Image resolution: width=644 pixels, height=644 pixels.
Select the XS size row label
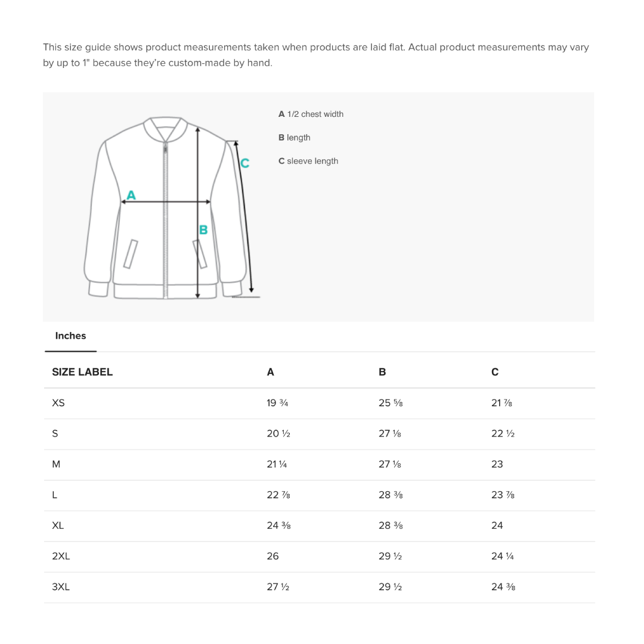[58, 403]
